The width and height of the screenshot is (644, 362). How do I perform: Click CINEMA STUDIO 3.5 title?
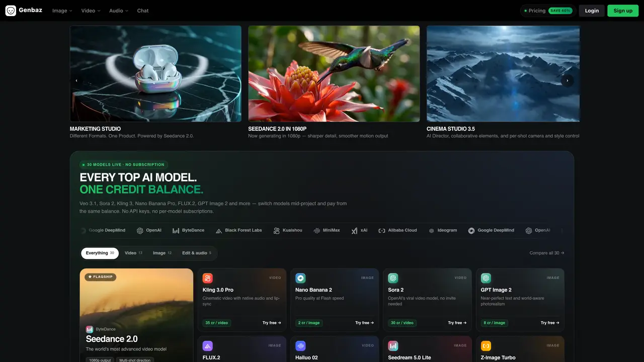tap(451, 129)
